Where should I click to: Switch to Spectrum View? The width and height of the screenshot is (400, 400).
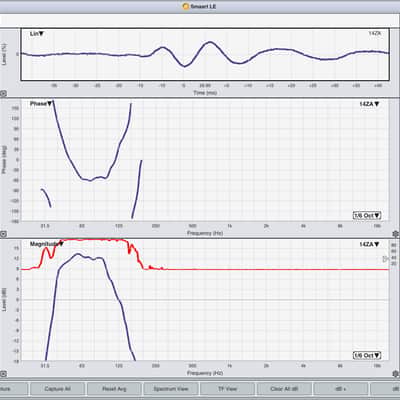(x=171, y=389)
